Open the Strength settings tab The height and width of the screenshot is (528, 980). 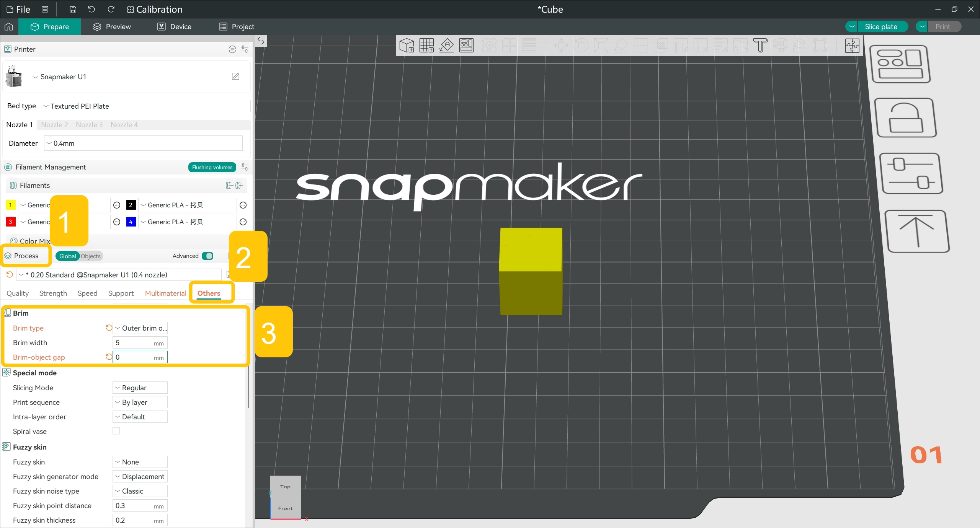(x=53, y=293)
